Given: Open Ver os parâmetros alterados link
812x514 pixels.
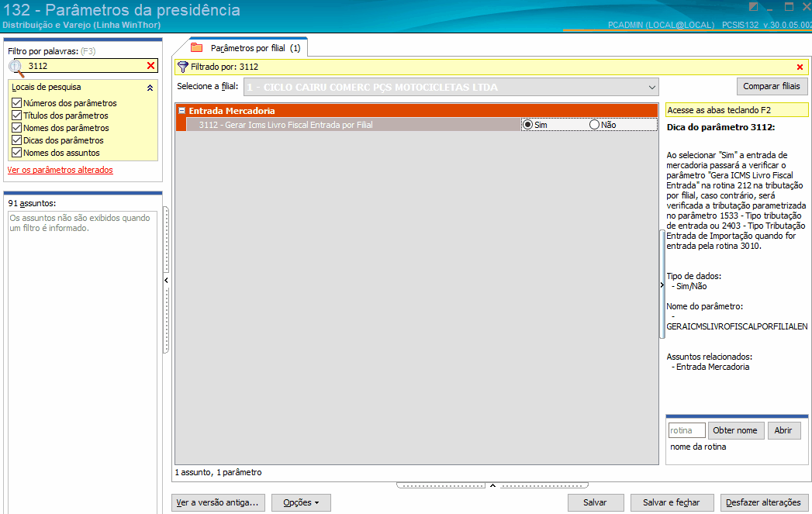Looking at the screenshot, I should click(60, 170).
